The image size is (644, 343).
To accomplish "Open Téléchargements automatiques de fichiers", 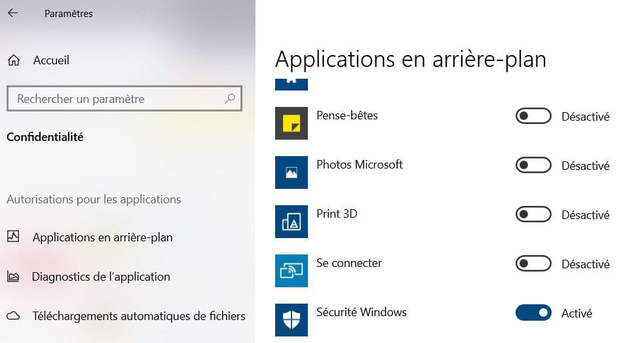I will tap(138, 316).
